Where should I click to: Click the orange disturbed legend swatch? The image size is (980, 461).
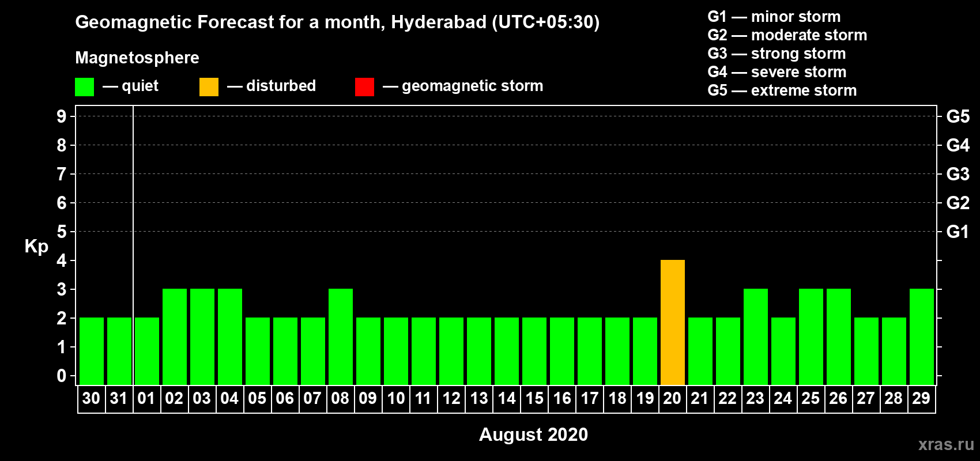point(209,87)
